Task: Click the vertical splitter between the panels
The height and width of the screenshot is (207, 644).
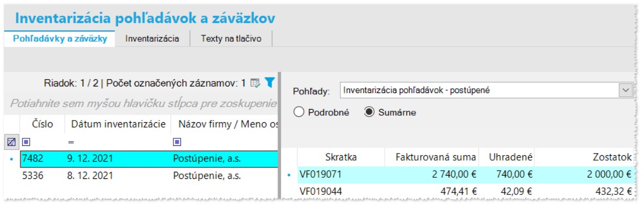Action: (279, 135)
